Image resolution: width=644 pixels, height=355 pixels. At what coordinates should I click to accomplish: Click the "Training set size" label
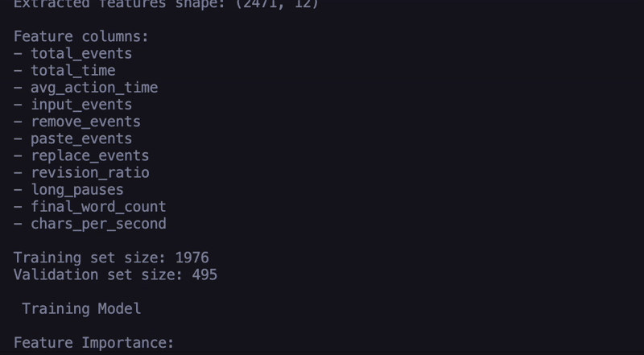point(85,258)
